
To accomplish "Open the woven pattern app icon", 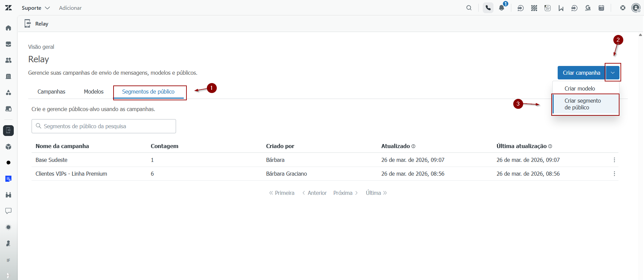I will click(534, 8).
